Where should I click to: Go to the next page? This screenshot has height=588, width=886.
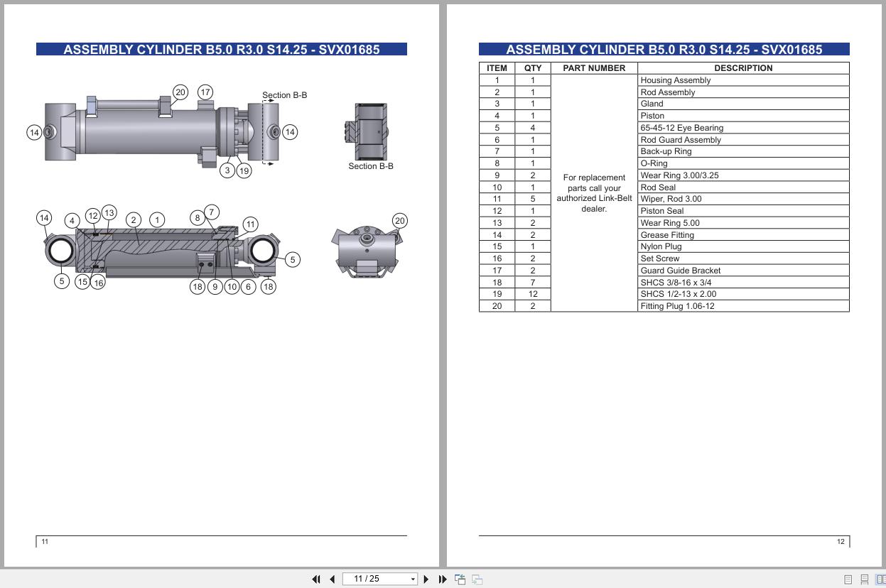(426, 579)
